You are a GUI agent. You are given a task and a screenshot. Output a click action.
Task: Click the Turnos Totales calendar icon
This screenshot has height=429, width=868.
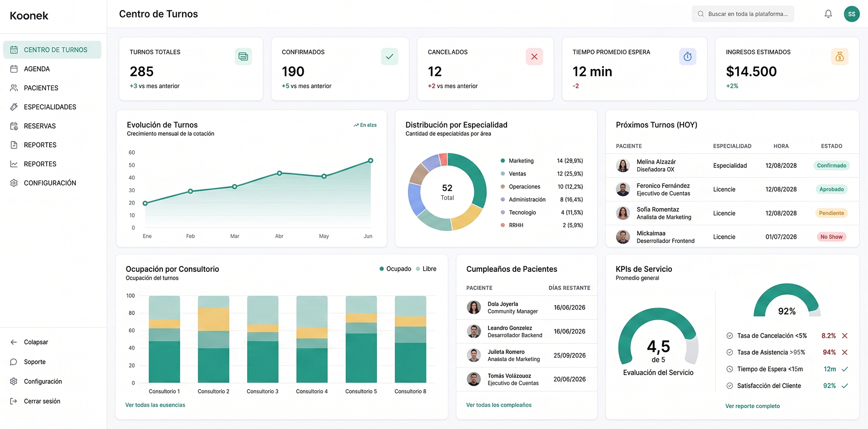coord(243,57)
